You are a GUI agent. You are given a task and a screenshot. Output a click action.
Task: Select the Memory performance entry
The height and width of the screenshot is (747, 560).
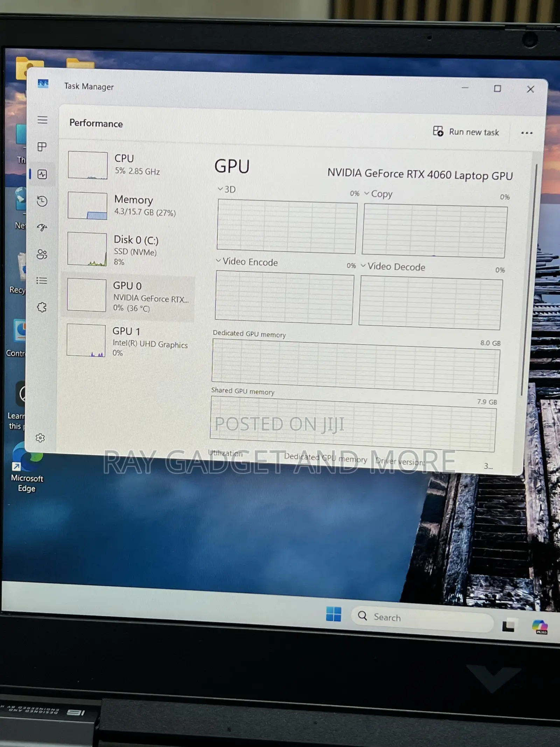coord(128,205)
